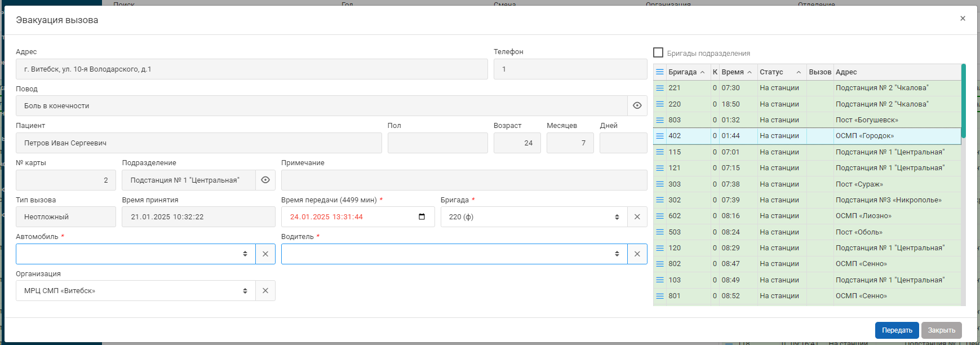Screen dimensions: 980x345
Task: Select address Пост «Оболь» cell
Action: [897, 232]
